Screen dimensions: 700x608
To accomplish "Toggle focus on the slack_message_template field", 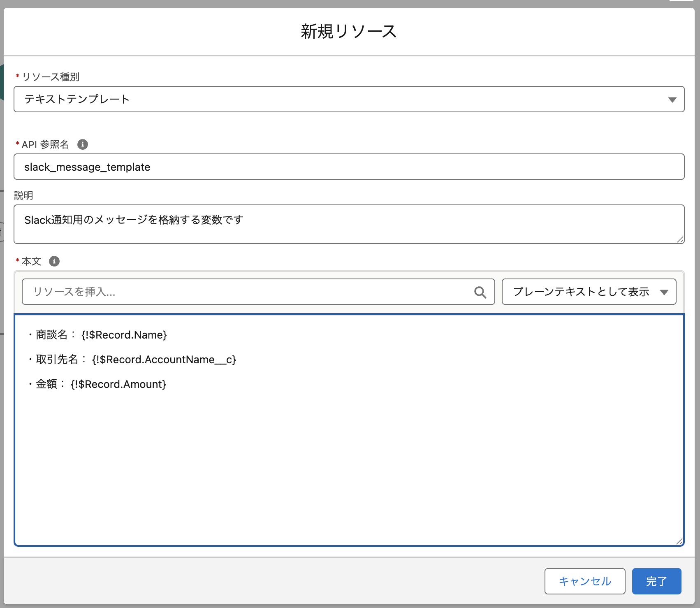I will pos(349,167).
